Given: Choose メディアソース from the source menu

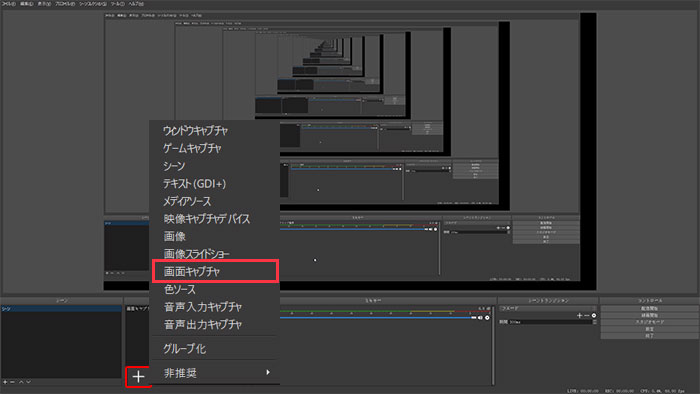Looking at the screenshot, I should 187,201.
